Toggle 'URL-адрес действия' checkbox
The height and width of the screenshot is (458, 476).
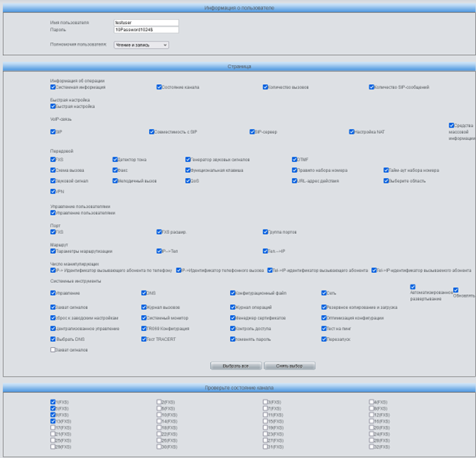(294, 180)
